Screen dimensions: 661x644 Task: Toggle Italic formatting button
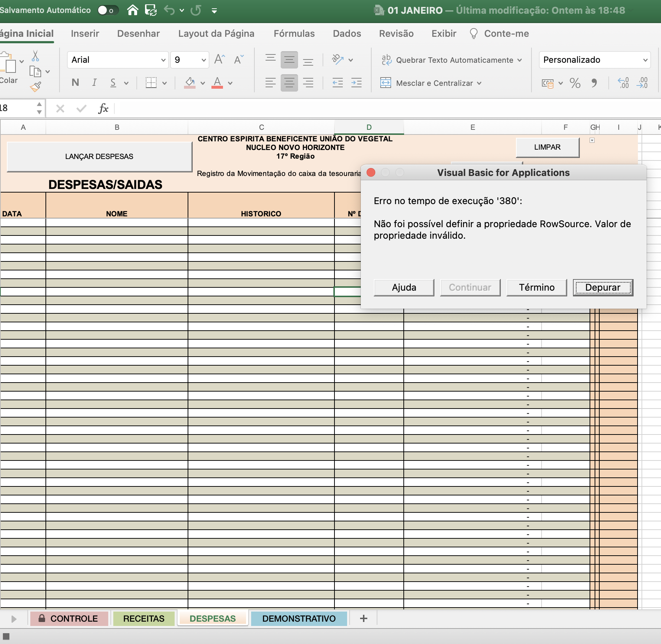coord(94,83)
